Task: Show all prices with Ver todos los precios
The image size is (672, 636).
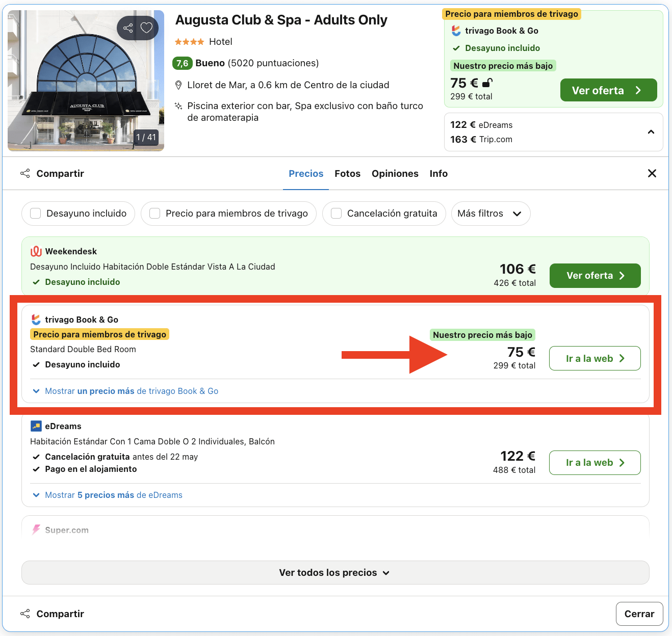Action: click(x=335, y=573)
